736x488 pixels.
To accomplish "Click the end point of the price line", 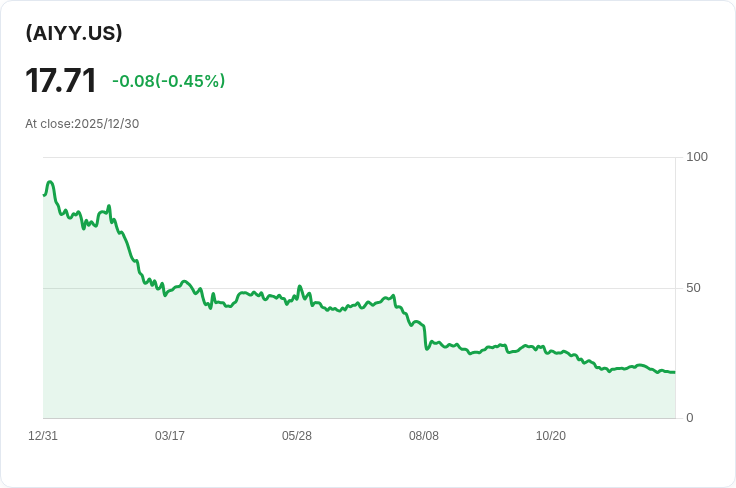I will point(675,372).
